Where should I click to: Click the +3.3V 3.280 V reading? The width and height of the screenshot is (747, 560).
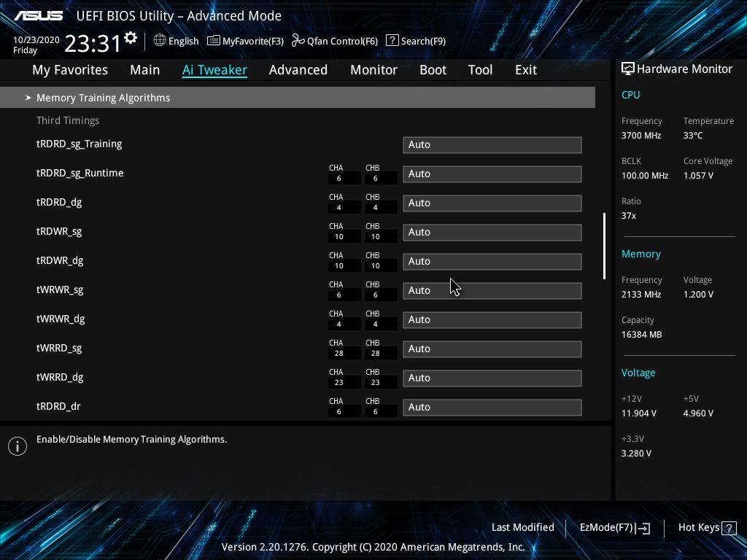pos(636,454)
